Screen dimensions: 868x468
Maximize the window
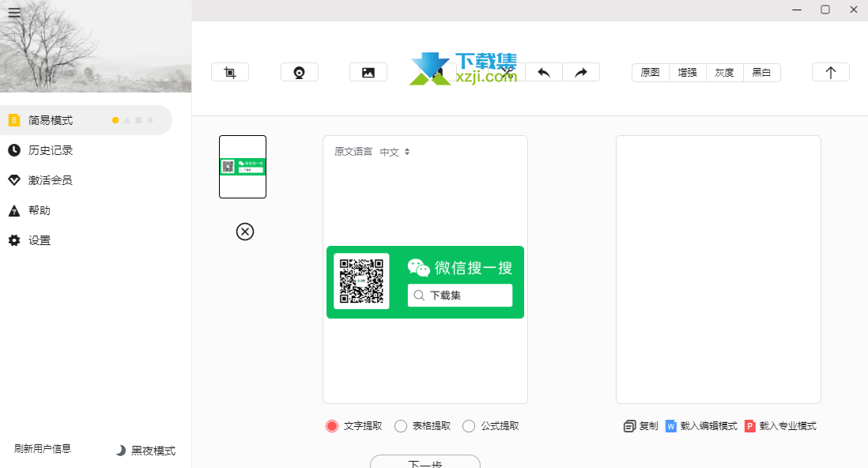[x=825, y=10]
